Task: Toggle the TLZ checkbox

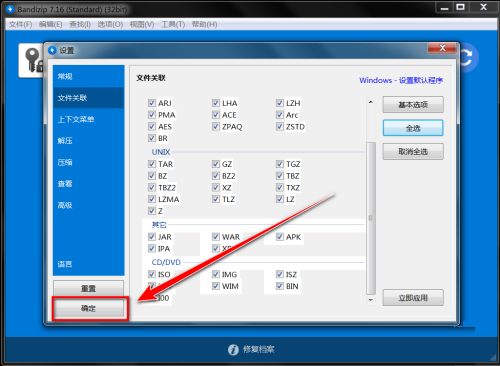Action: (x=216, y=199)
